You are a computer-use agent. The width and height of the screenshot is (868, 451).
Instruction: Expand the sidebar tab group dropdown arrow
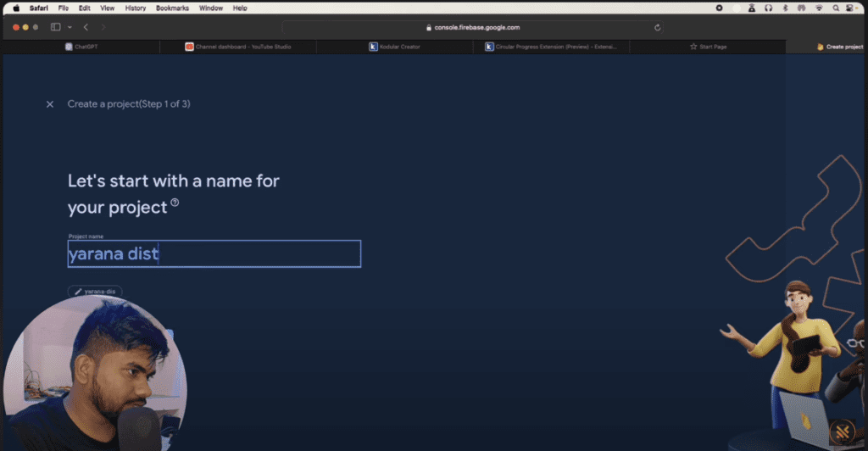click(69, 27)
